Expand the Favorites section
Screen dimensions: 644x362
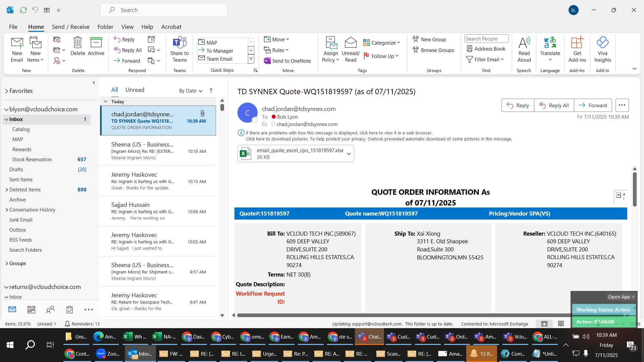click(6, 91)
